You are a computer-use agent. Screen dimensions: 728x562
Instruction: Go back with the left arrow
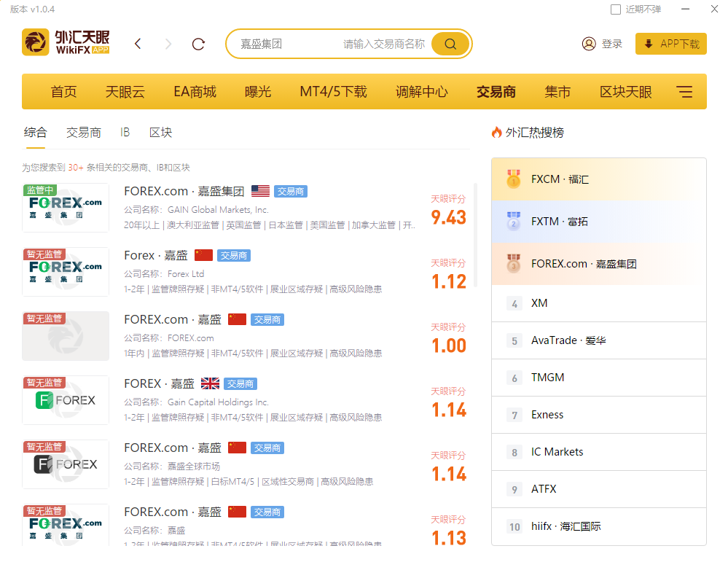tap(138, 44)
